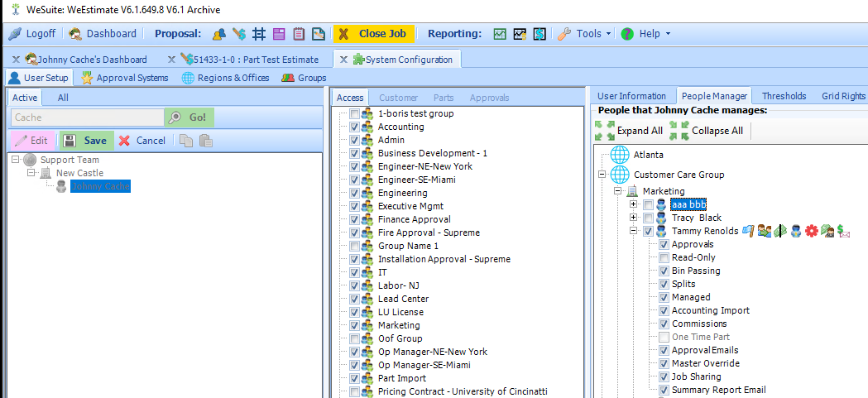The width and height of the screenshot is (868, 398).
Task: Check the 1-boris test group checkbox
Action: pos(355,113)
